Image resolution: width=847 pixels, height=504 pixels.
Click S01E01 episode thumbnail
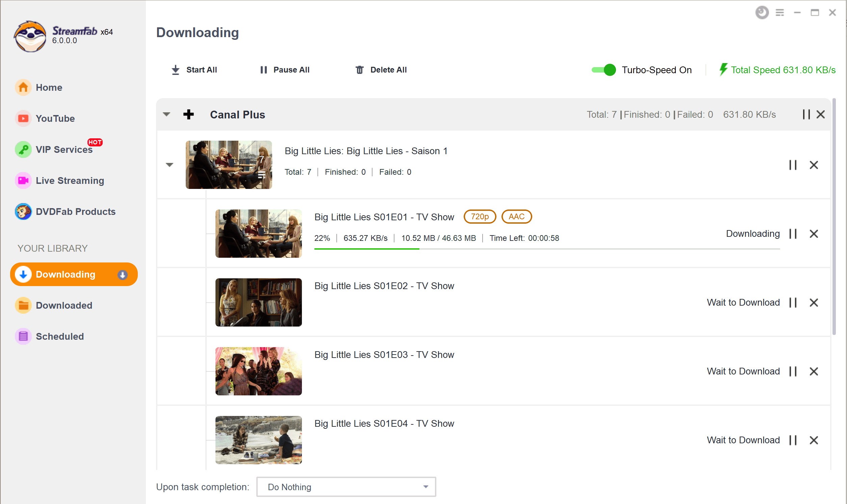(x=258, y=233)
